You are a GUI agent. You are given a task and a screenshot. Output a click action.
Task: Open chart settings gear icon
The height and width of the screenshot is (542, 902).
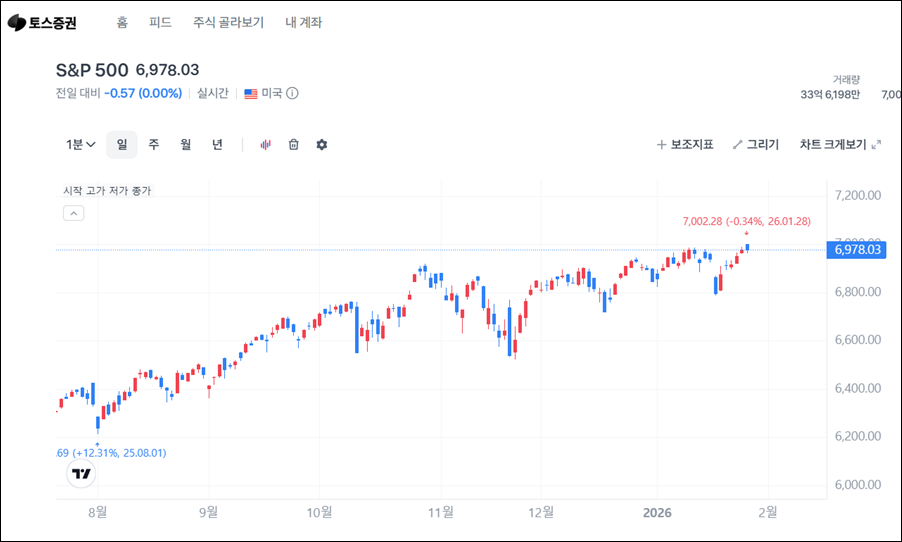(322, 144)
